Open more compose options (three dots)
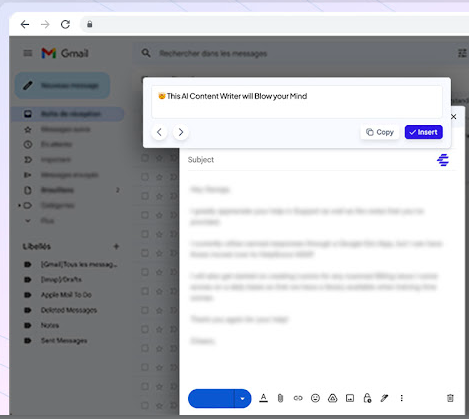 (402, 398)
